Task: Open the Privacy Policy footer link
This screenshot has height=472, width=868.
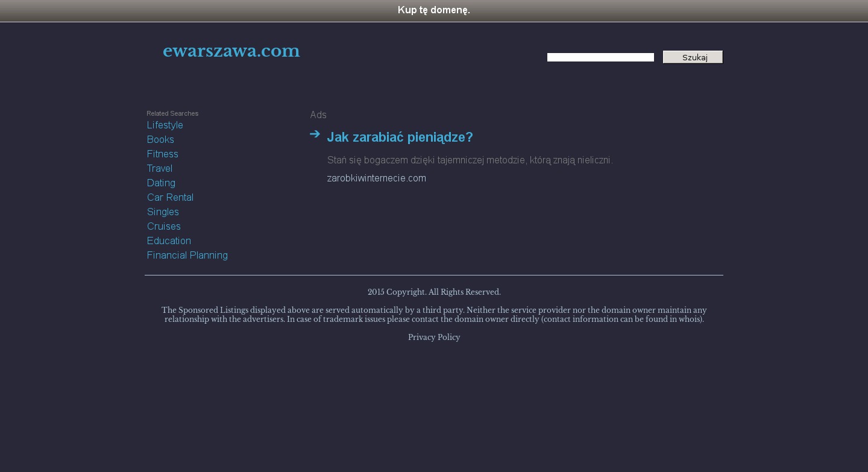Action: tap(434, 338)
